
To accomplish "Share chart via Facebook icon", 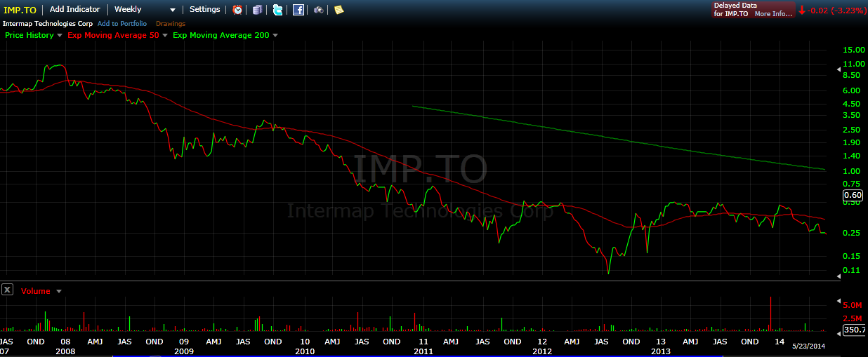I will pyautogui.click(x=298, y=10).
